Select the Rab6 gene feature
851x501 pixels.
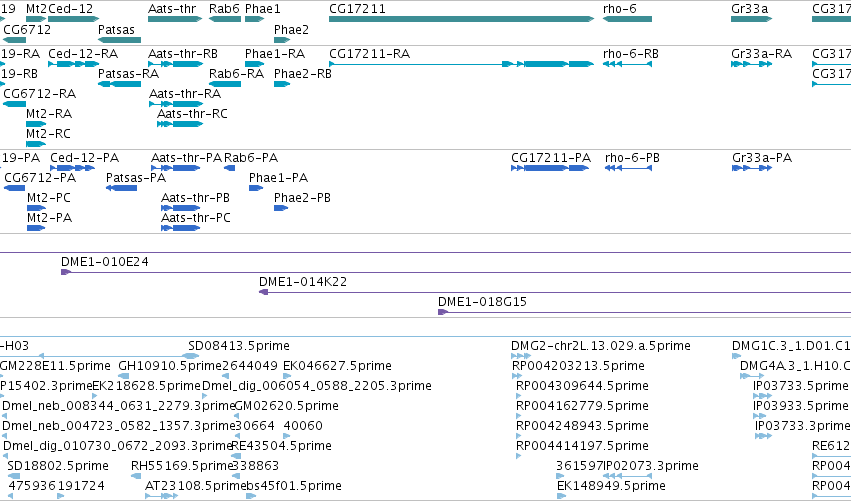(x=225, y=19)
